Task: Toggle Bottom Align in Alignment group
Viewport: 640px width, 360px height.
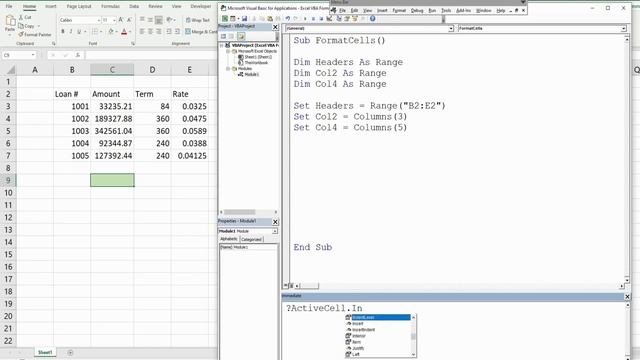Action: pos(159,20)
